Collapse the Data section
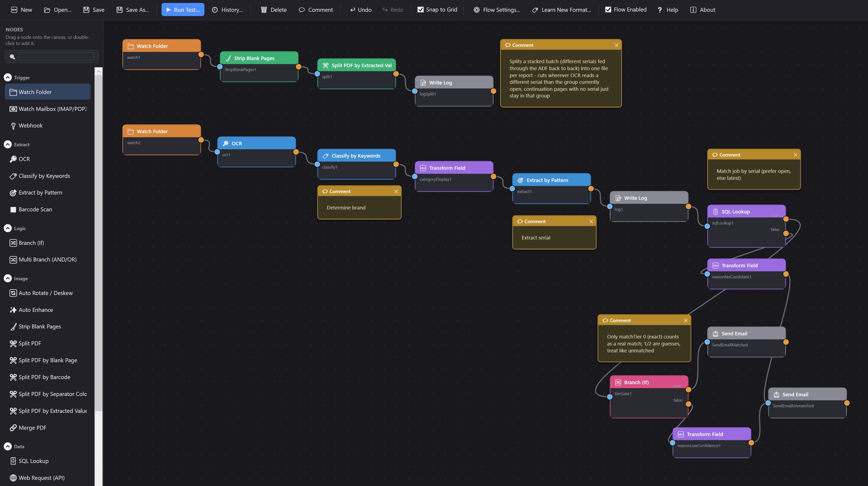 (8, 446)
